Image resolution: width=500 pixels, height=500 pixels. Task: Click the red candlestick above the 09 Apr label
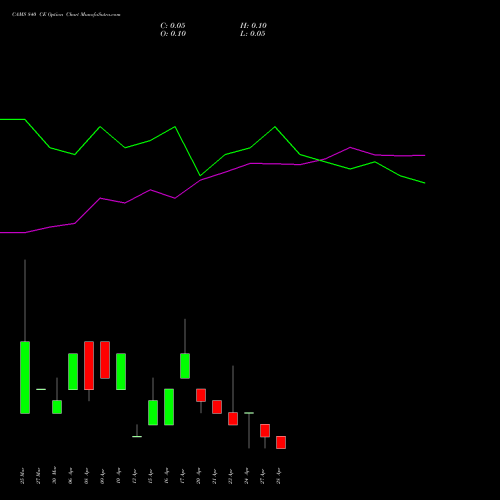click(105, 360)
